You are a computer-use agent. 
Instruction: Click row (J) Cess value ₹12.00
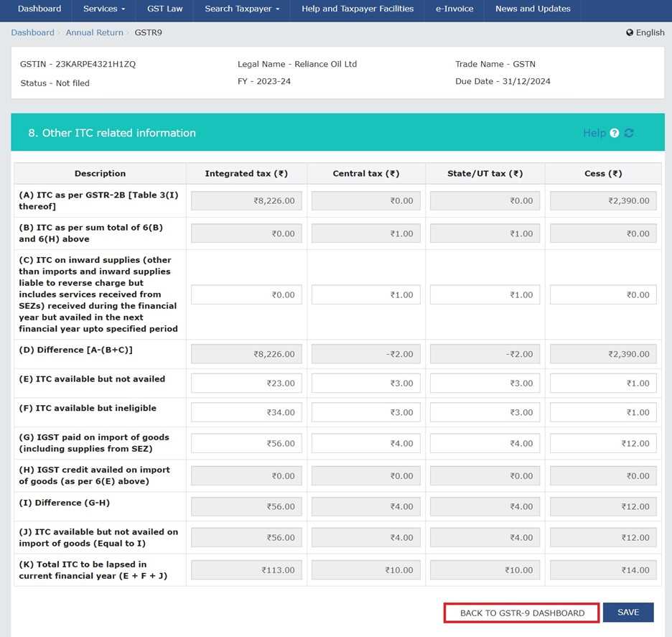pyautogui.click(x=603, y=538)
